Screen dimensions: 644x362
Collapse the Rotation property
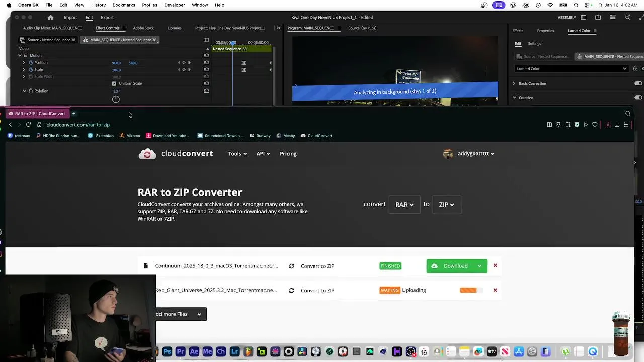click(x=24, y=91)
